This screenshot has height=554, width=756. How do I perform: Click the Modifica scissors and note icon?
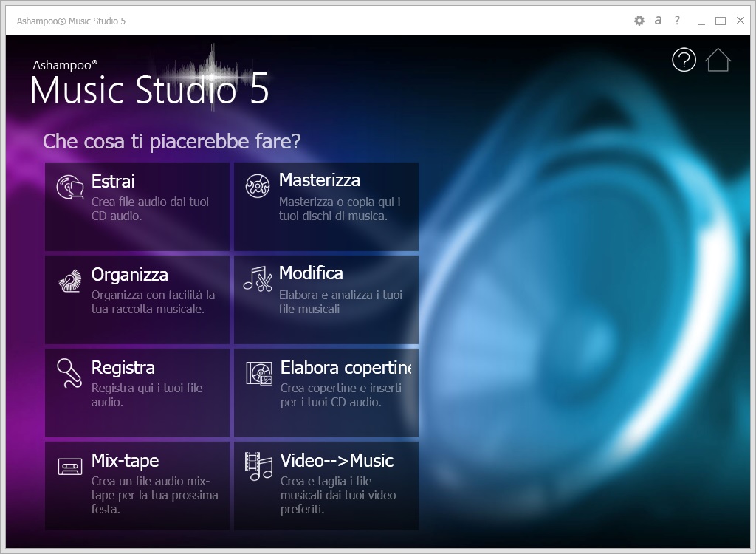[258, 279]
